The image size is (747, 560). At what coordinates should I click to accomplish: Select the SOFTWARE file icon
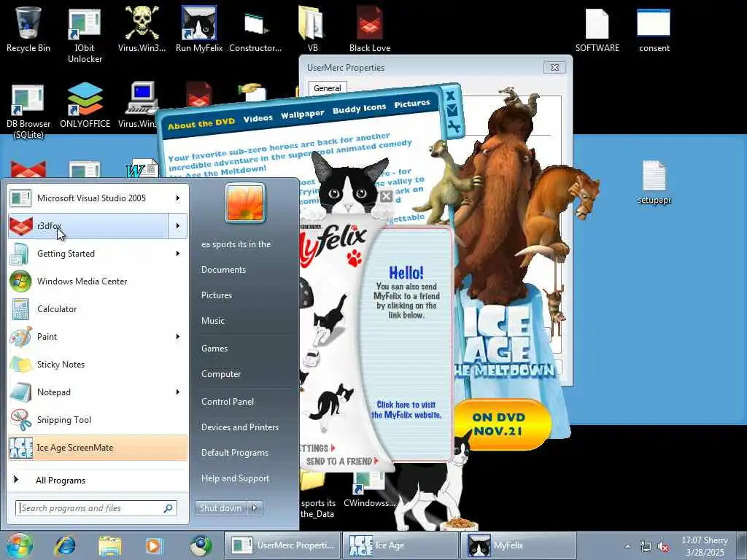[597, 29]
